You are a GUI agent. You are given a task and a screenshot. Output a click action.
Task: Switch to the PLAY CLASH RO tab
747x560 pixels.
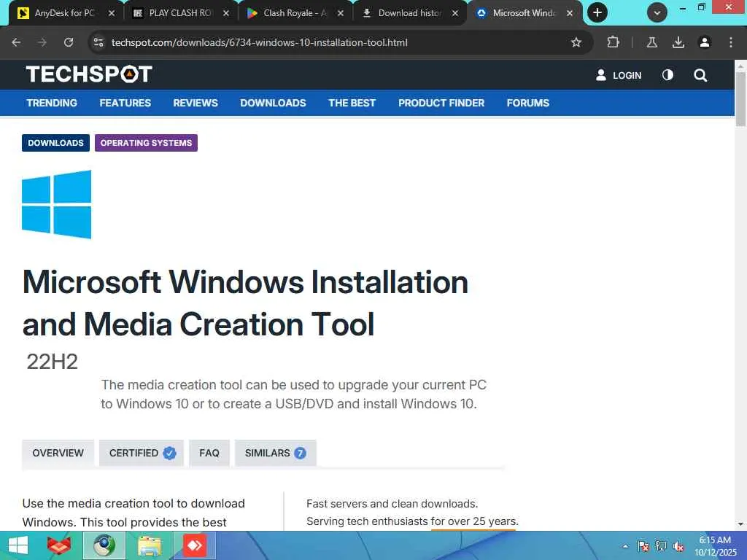[179, 13]
